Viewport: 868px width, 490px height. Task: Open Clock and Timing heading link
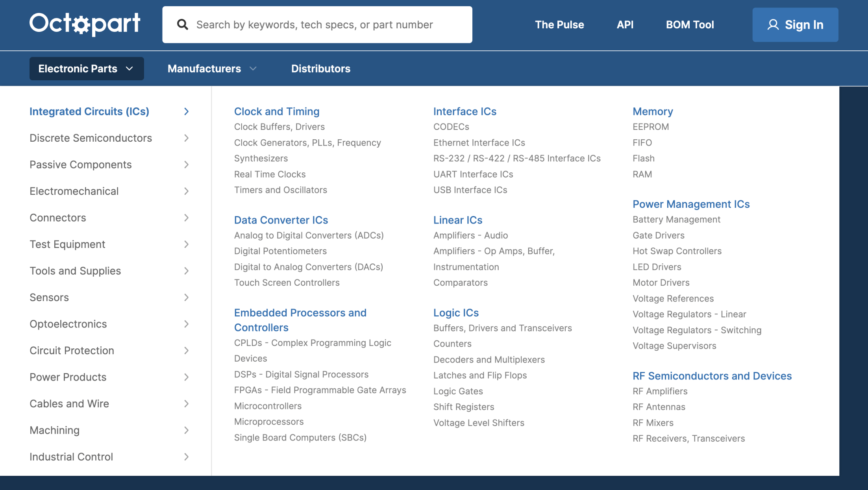click(277, 111)
